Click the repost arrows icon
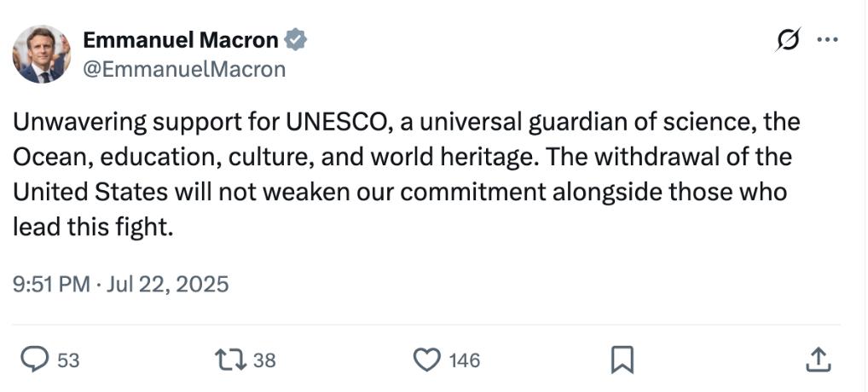This screenshot has height=392, width=868. (x=233, y=360)
